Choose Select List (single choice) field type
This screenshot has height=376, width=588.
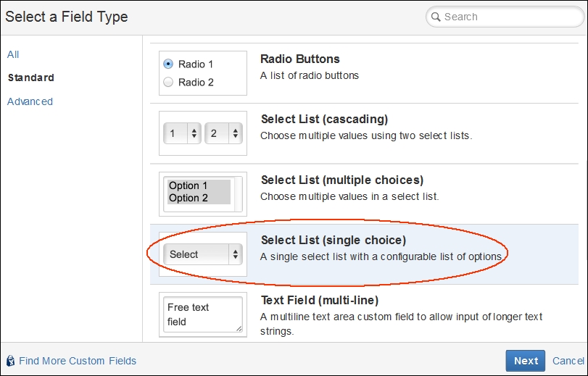(x=364, y=254)
